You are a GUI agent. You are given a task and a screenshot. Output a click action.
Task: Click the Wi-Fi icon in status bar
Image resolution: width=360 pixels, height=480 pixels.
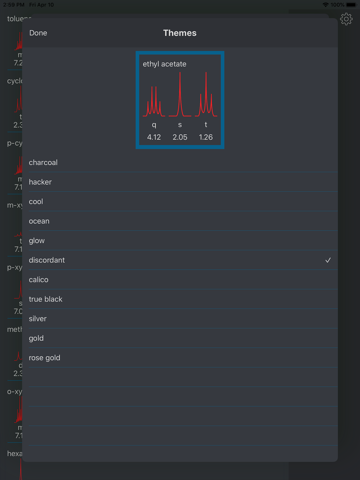(x=326, y=5)
